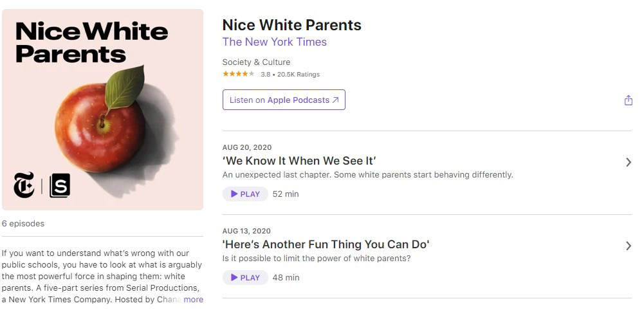Click the star rating icons

(x=238, y=74)
